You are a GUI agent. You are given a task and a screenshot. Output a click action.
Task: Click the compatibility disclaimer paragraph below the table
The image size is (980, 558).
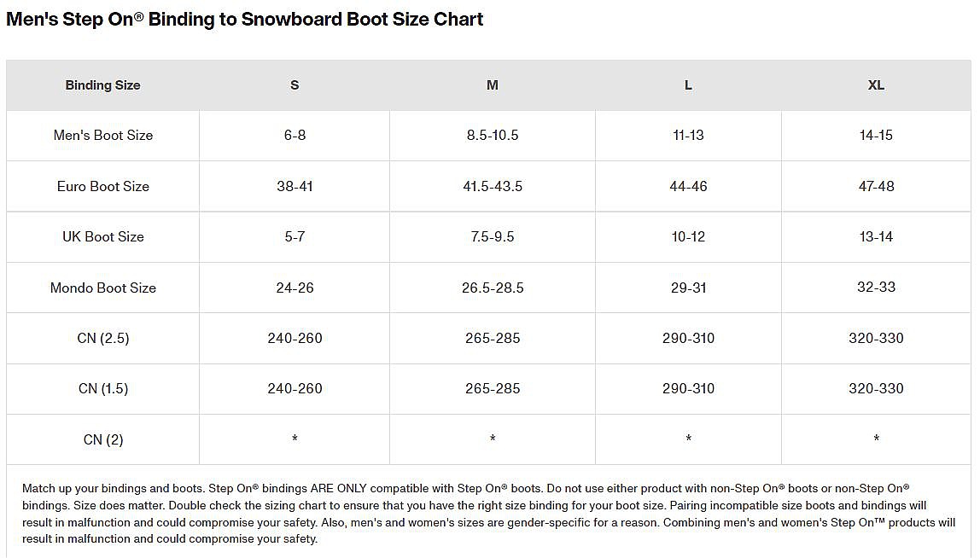pos(488,513)
